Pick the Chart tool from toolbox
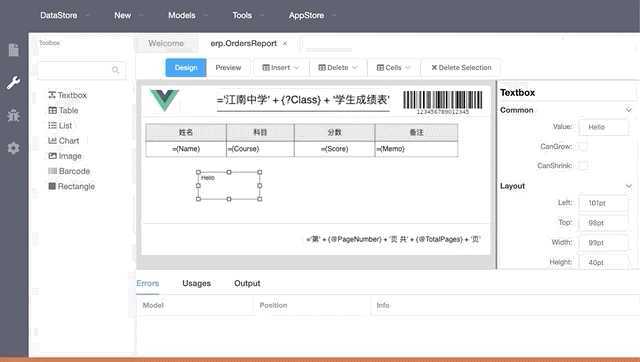Viewport: 640px width, 362px height. pos(64,141)
